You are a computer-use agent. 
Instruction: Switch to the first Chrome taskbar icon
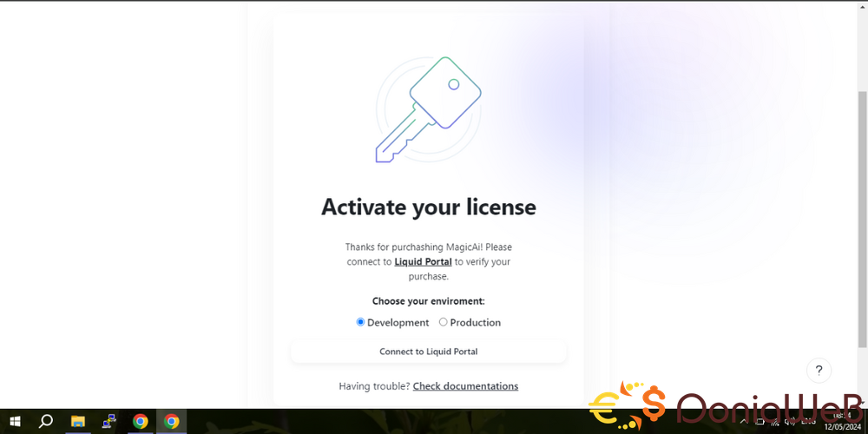click(140, 421)
